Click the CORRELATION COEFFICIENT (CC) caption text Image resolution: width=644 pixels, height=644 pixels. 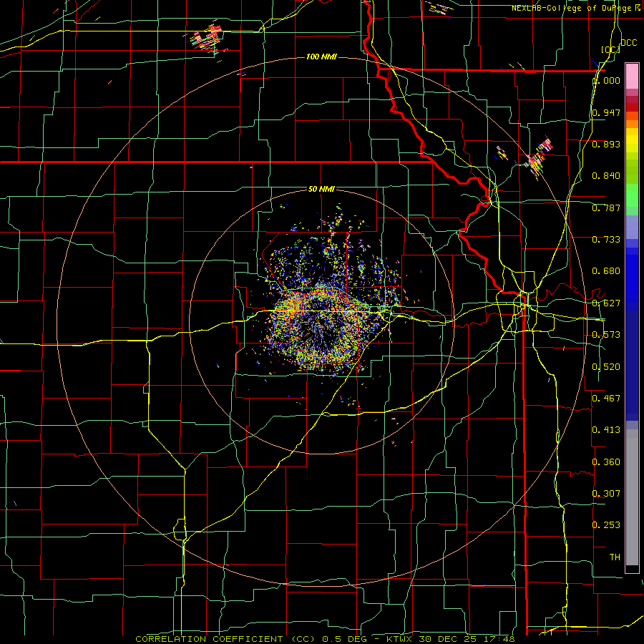225,639
